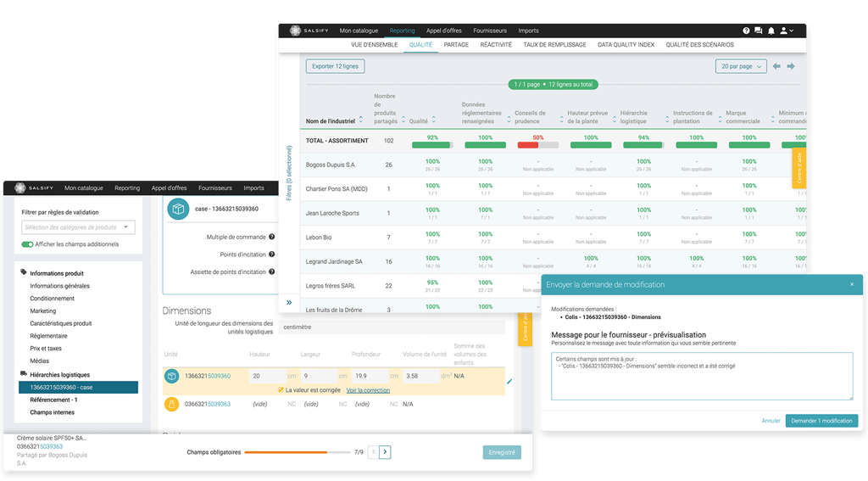Go to next page arrow in report

(791, 66)
